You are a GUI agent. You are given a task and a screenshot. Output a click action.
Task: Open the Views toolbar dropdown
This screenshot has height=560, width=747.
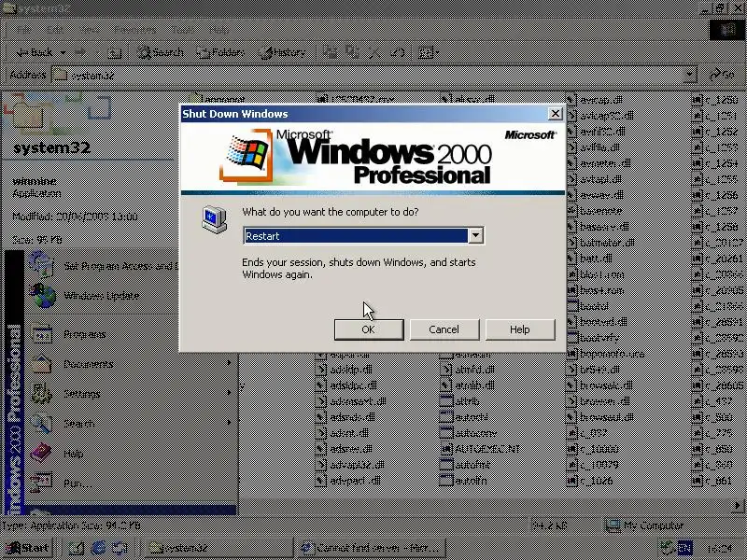tap(428, 52)
